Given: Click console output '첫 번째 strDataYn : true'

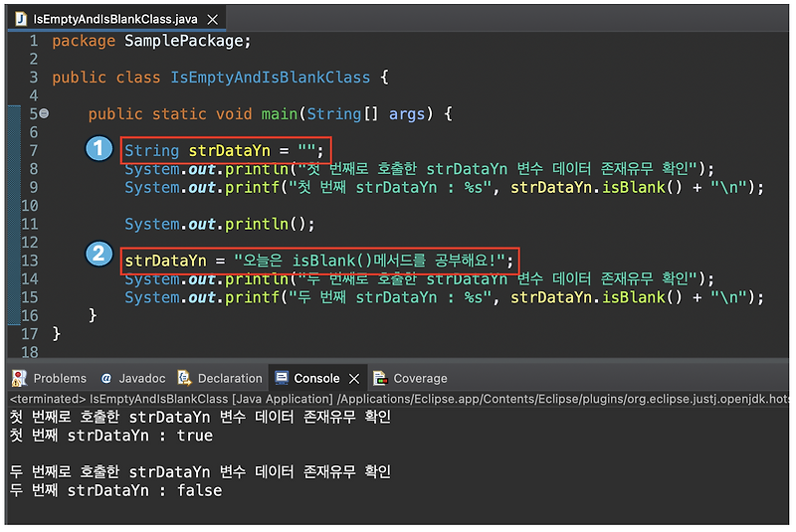Looking at the screenshot, I should (x=111, y=437).
